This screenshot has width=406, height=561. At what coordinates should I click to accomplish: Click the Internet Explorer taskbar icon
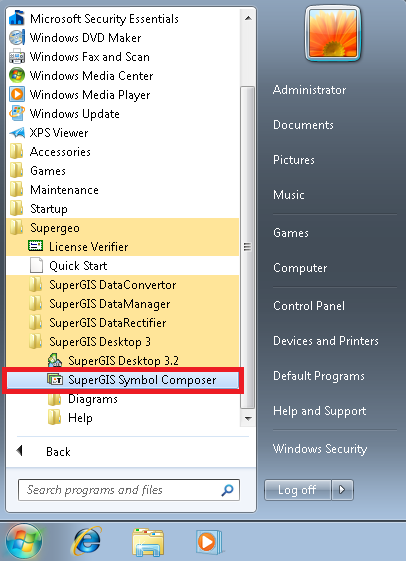click(86, 541)
